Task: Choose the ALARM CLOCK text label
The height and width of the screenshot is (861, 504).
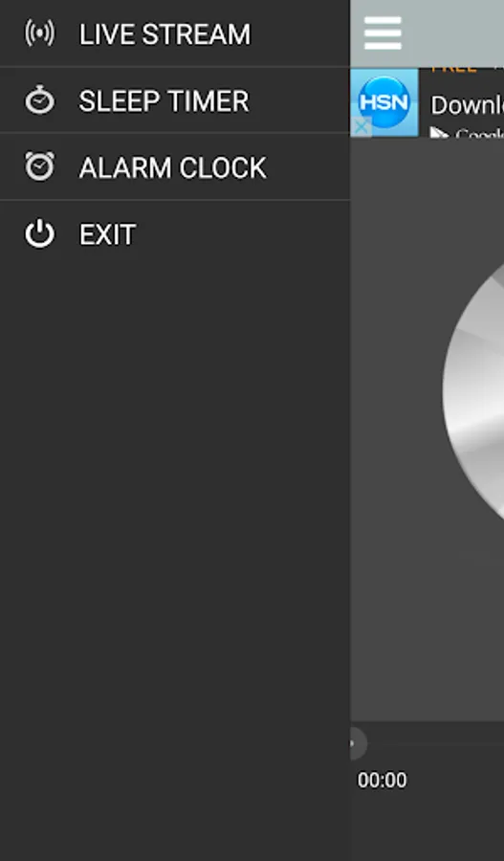Action: (x=172, y=168)
